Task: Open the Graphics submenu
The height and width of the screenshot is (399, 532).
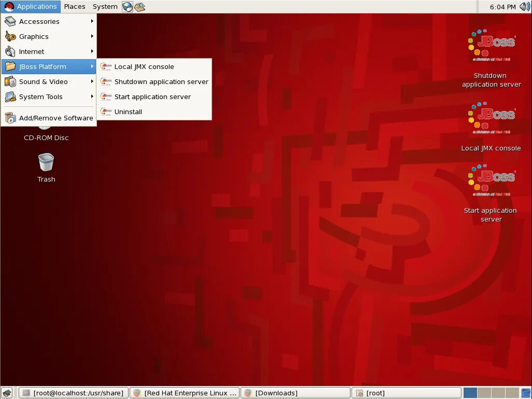Action: pyautogui.click(x=49, y=36)
